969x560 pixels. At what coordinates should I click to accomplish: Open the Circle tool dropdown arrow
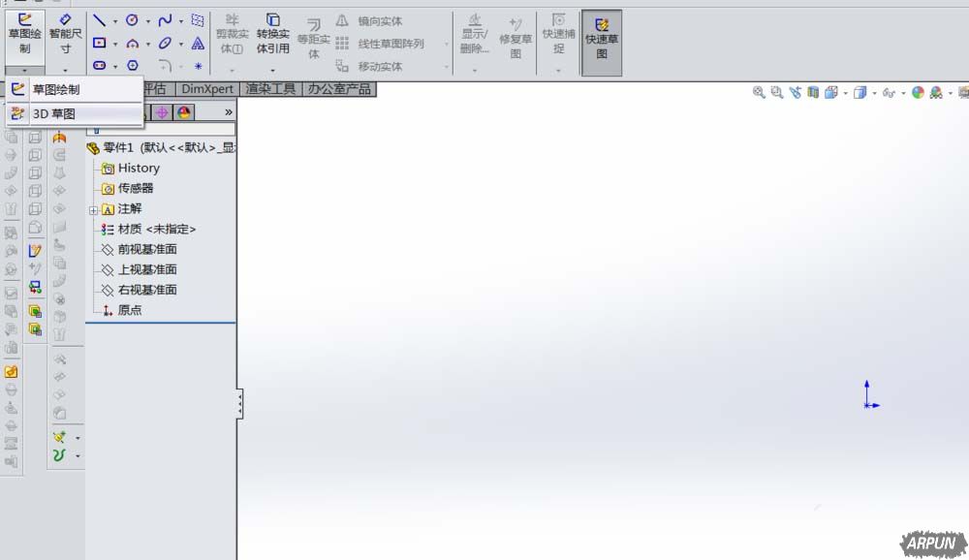coord(147,21)
